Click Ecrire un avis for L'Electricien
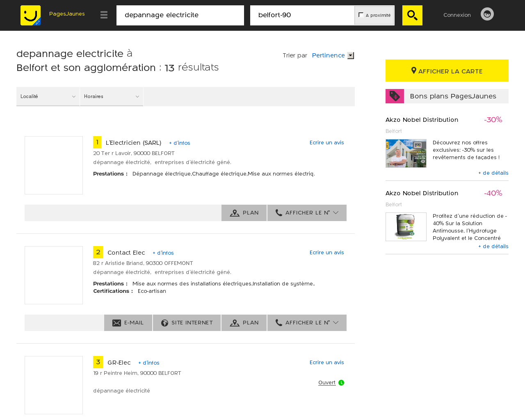This screenshot has width=525, height=420. tap(327, 143)
